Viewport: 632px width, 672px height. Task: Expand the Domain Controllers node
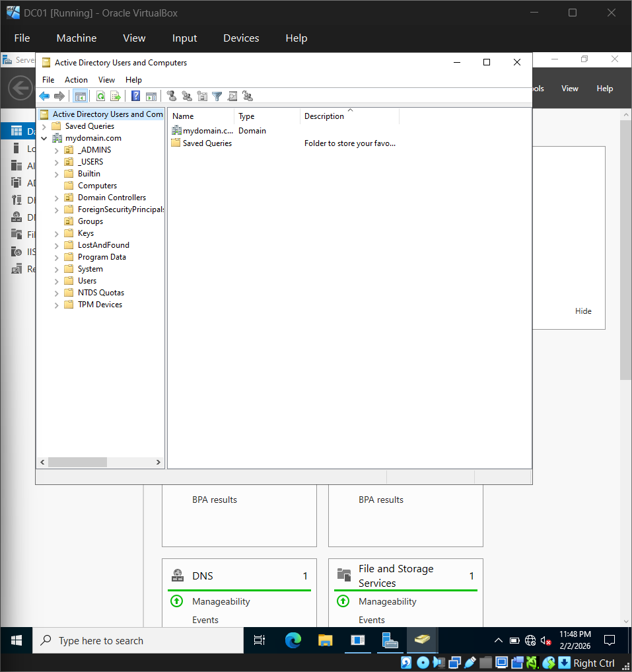(x=57, y=198)
